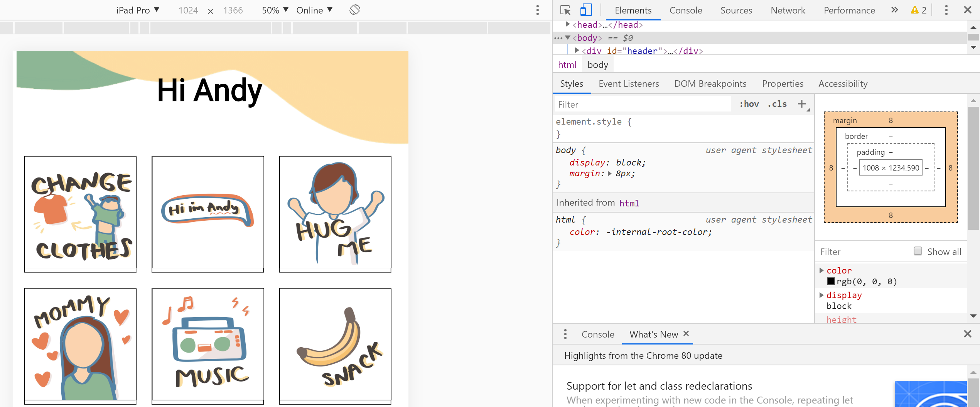The height and width of the screenshot is (407, 980).
Task: Open the iPad Pro device dropdown
Action: coord(138,10)
